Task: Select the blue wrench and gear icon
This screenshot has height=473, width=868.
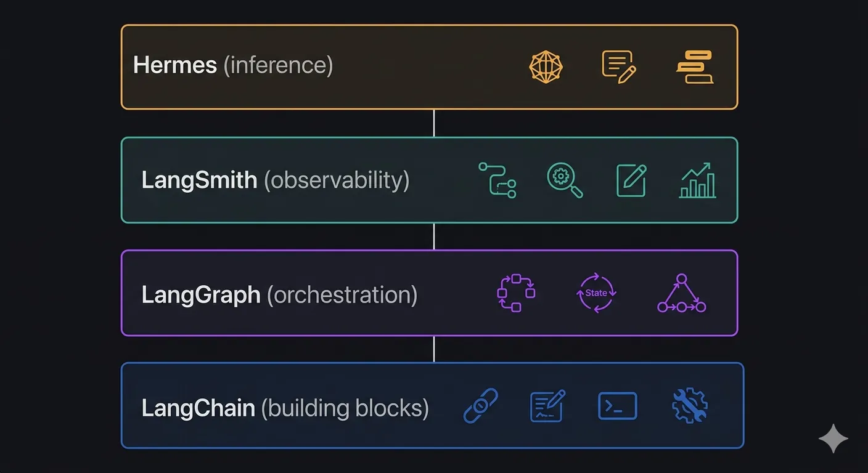Action: tap(689, 406)
